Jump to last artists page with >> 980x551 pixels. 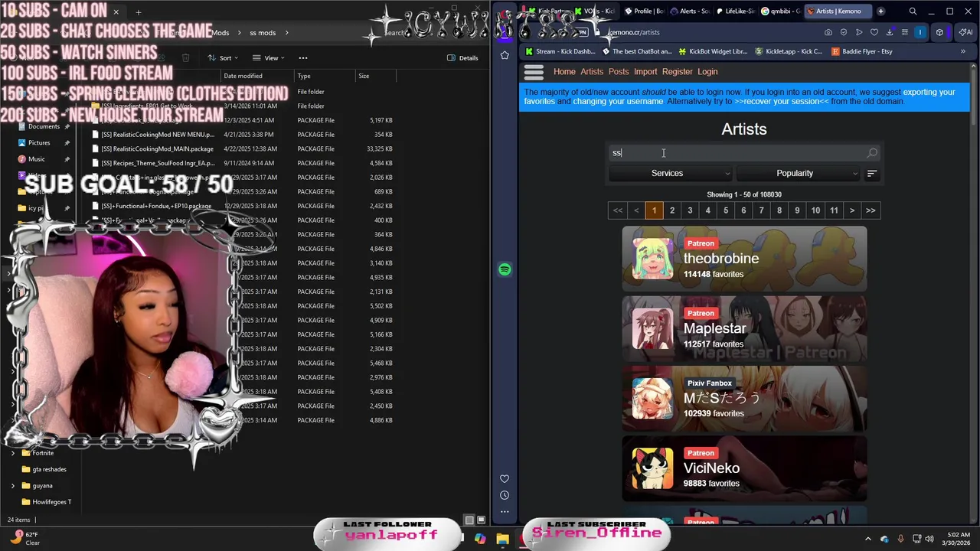[x=871, y=210]
